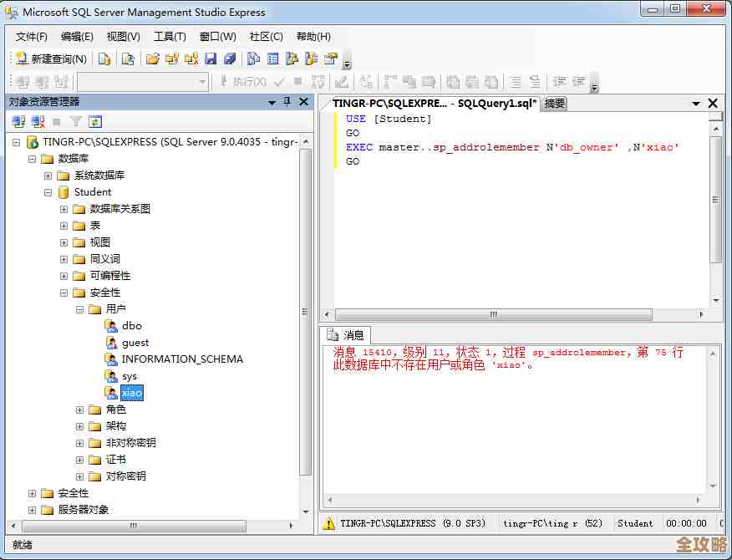Click the Save floppy disk icon
This screenshot has height=560, width=732.
point(211,59)
